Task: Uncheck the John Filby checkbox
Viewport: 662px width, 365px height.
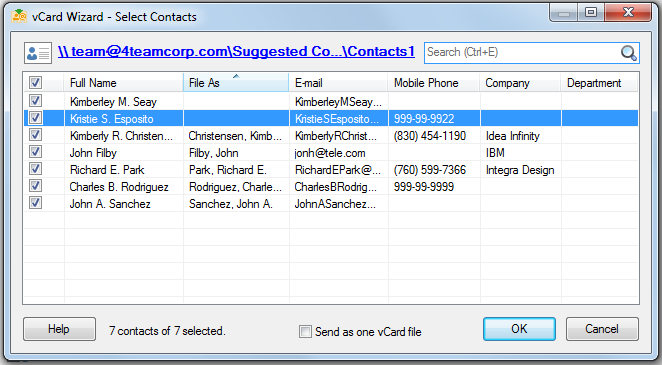Action: click(x=35, y=151)
